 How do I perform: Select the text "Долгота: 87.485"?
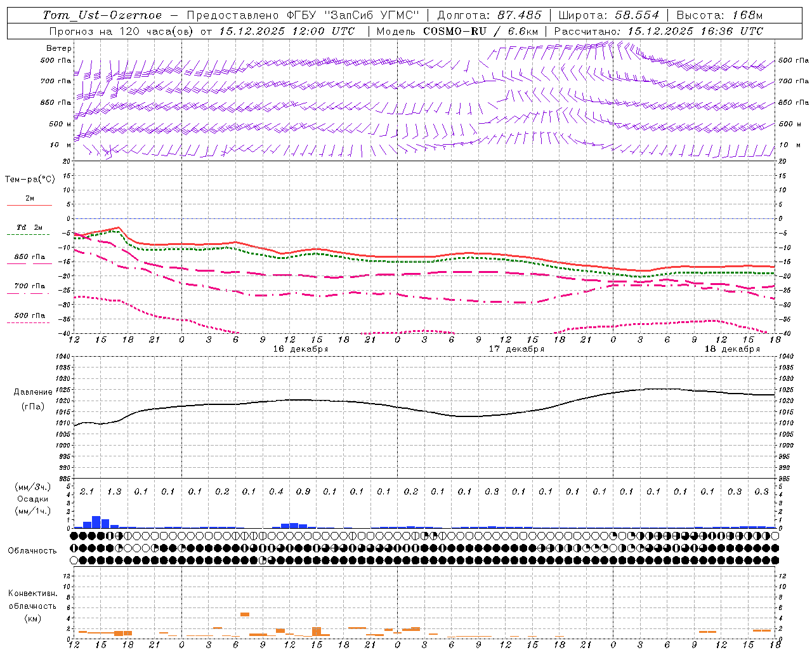pos(490,15)
